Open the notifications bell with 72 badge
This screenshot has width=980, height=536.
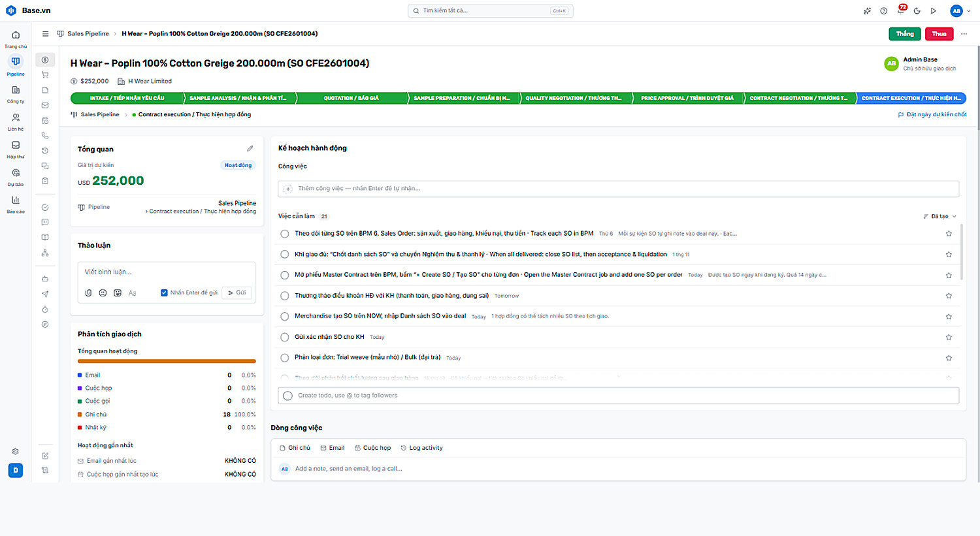(901, 10)
